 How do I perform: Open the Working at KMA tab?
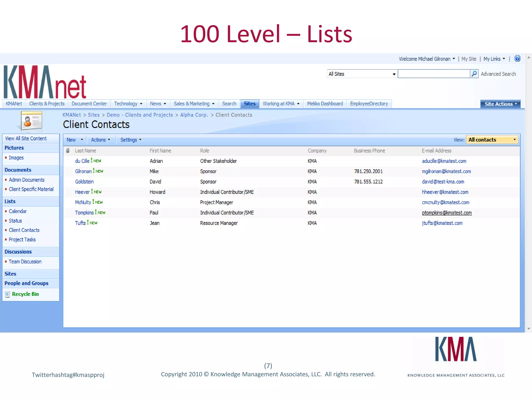click(281, 104)
